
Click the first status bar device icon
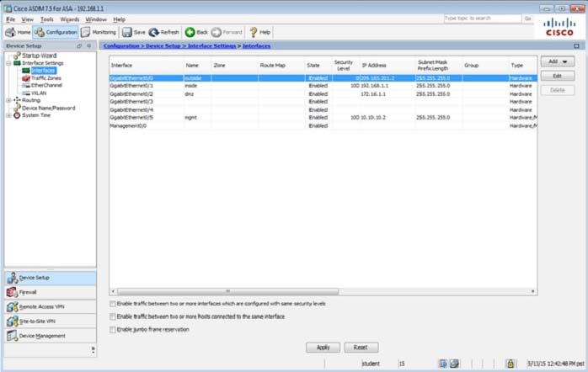443,364
